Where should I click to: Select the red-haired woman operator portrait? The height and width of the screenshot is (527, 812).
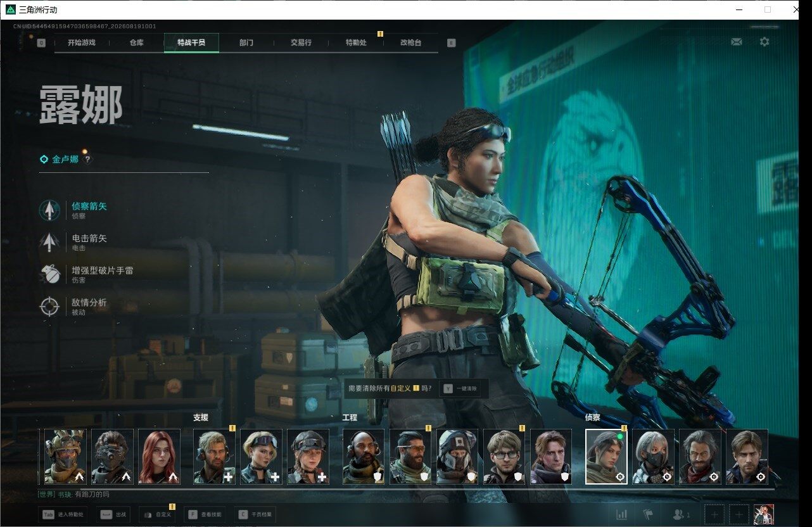159,457
